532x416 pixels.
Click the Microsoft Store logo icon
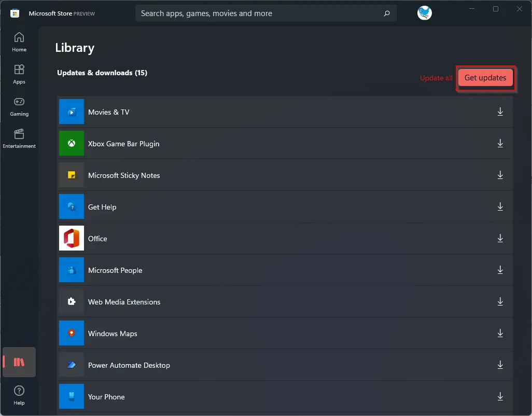pos(15,13)
